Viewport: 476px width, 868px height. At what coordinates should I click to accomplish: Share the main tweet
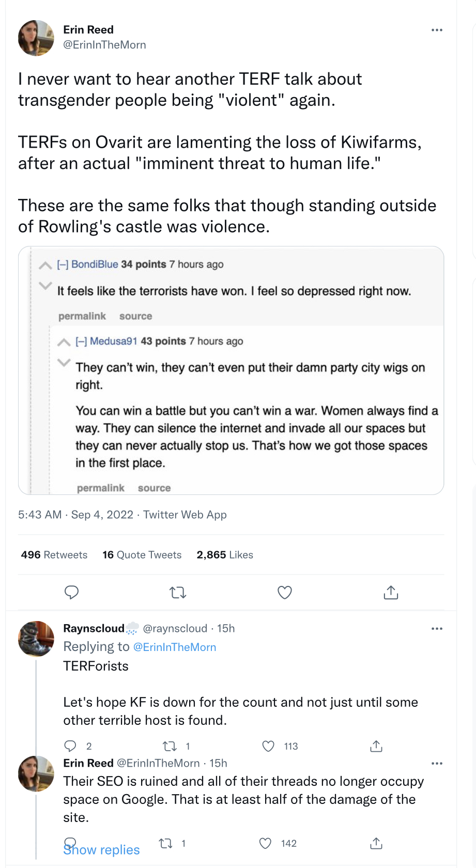[391, 592]
